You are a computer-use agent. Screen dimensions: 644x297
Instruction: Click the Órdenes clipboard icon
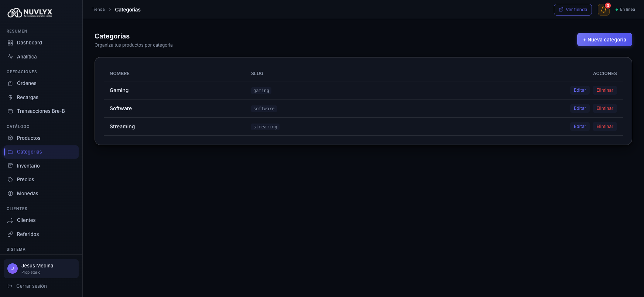click(10, 84)
